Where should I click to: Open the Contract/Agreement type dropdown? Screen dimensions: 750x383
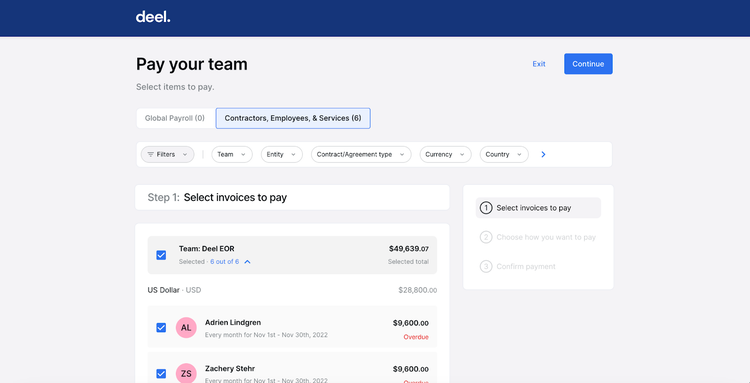pos(361,154)
